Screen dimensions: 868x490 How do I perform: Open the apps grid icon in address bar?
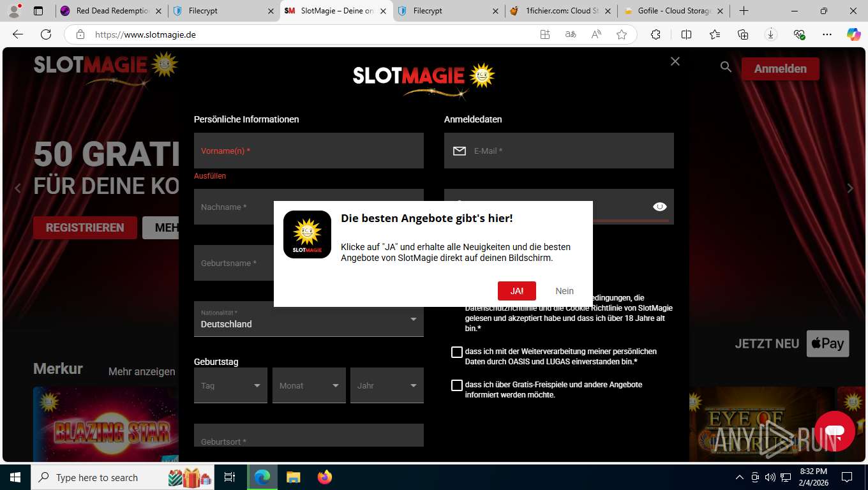(x=545, y=34)
